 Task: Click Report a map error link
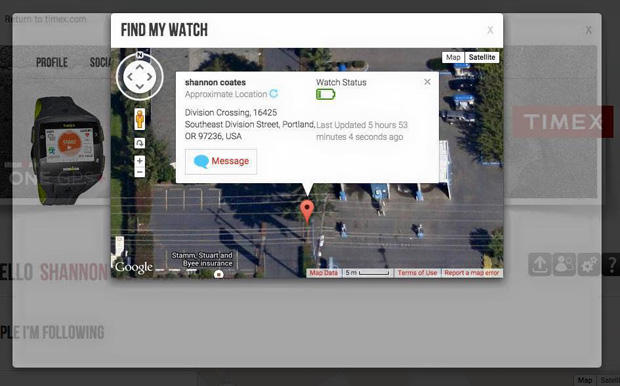coord(472,273)
